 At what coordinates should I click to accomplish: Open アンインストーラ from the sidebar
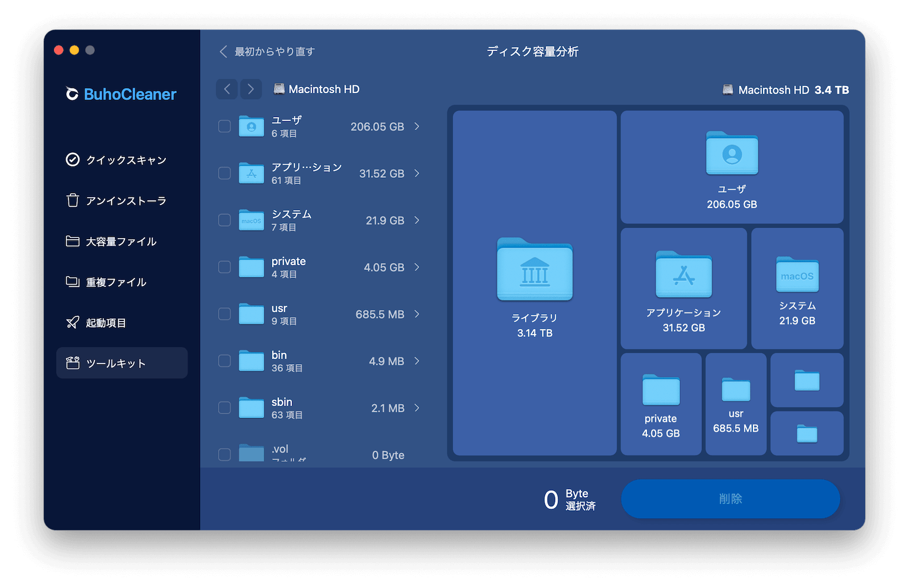tap(126, 201)
